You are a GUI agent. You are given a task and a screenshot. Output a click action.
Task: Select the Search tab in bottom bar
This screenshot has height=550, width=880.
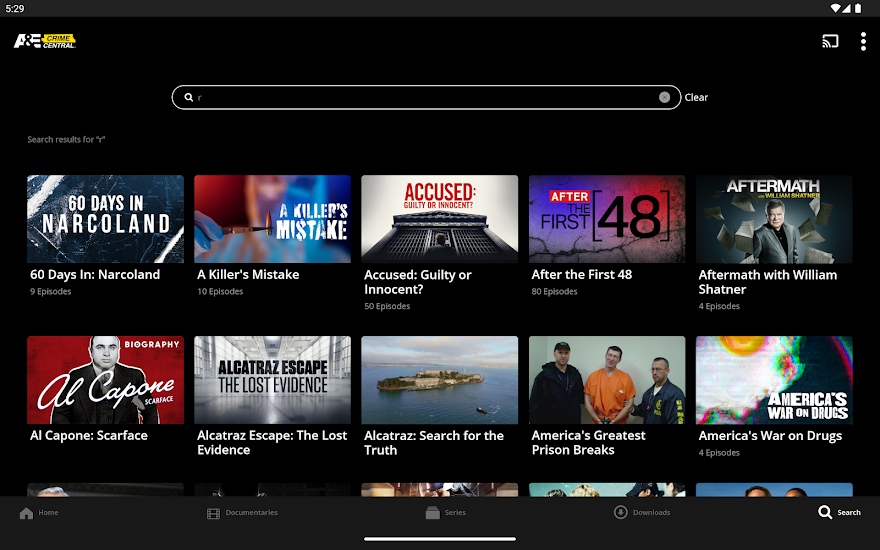tap(839, 513)
